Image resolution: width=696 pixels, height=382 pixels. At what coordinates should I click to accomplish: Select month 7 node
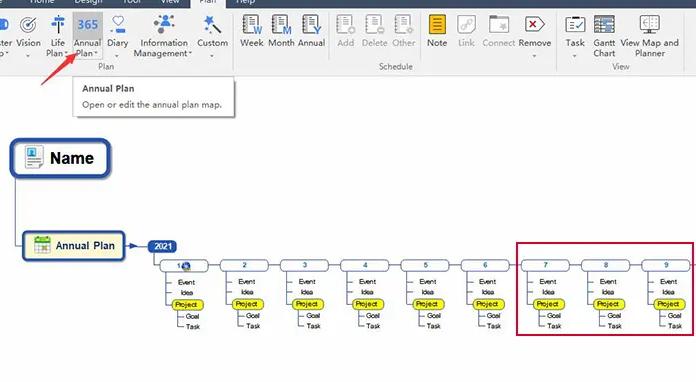click(x=546, y=265)
